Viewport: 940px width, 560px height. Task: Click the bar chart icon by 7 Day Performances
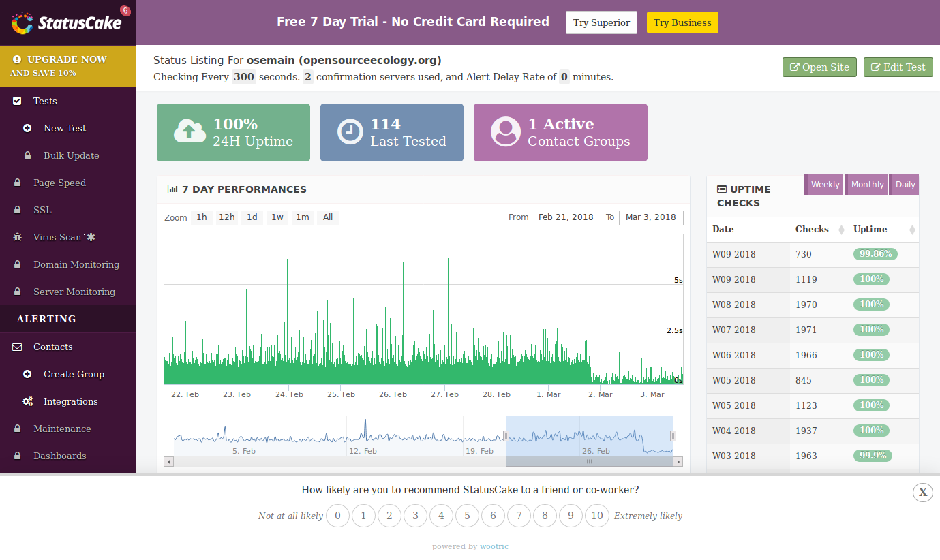click(173, 189)
